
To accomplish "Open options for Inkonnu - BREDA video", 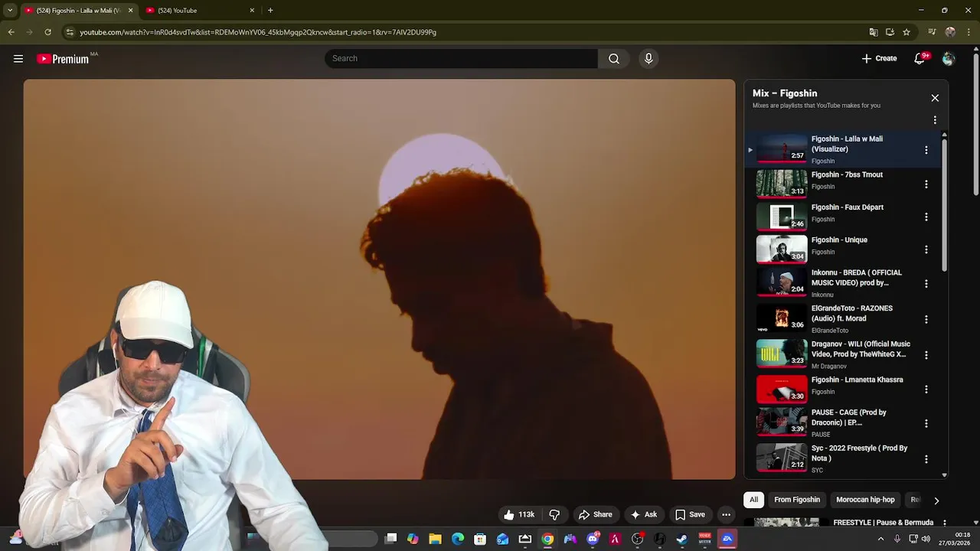I will click(x=926, y=284).
